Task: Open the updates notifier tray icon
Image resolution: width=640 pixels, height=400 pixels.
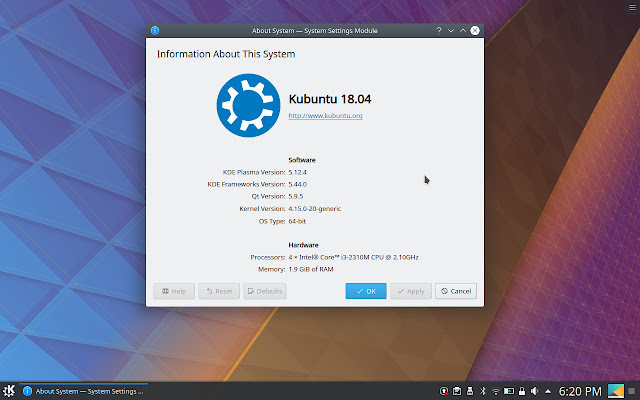Action: pyautogui.click(x=444, y=391)
